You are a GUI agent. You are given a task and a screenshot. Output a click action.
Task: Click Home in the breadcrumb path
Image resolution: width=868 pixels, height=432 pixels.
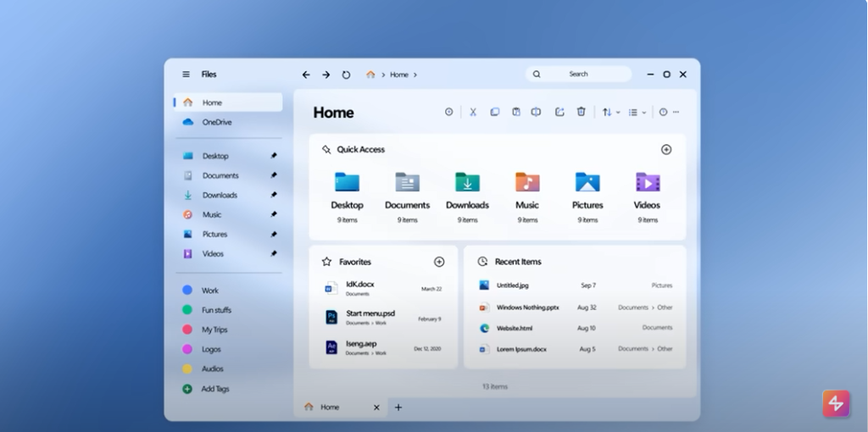pyautogui.click(x=399, y=75)
